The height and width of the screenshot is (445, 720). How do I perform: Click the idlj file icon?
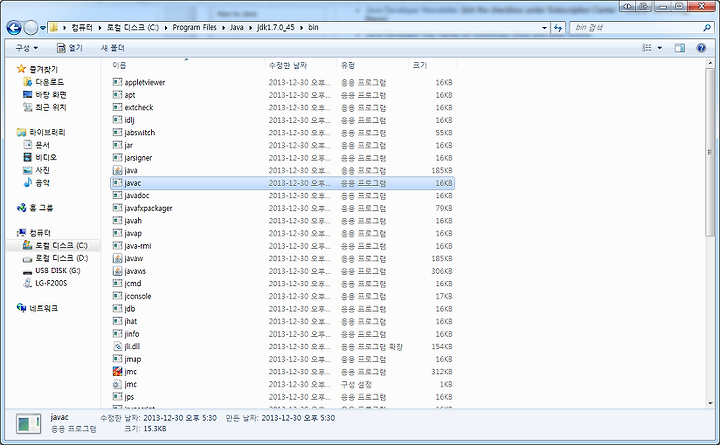pyautogui.click(x=118, y=120)
